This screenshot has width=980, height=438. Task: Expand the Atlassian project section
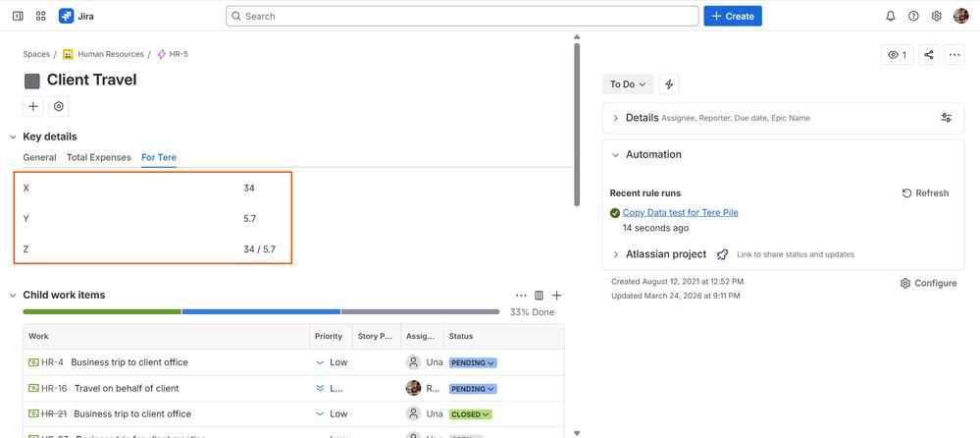click(x=616, y=254)
